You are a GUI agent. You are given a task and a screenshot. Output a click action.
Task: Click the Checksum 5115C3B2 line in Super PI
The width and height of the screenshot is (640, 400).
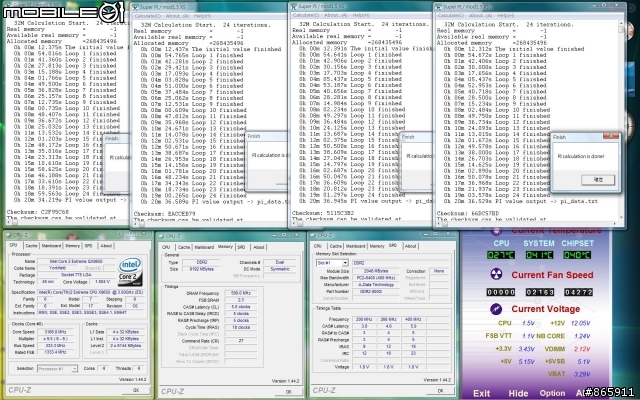(323, 213)
